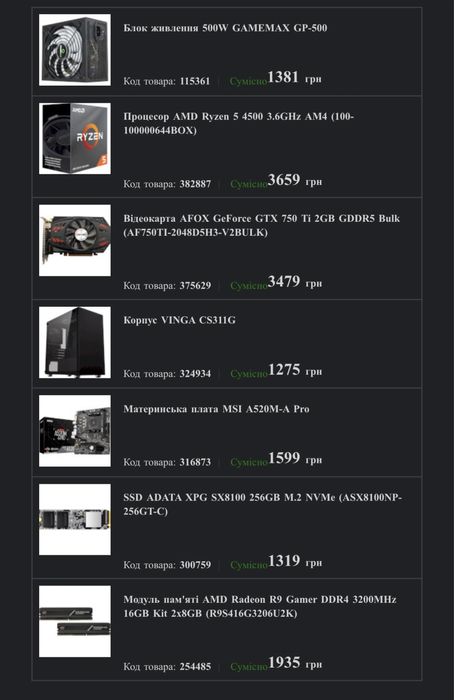The image size is (454, 700).
Task: Click the product code 375629
Action: pos(195,286)
